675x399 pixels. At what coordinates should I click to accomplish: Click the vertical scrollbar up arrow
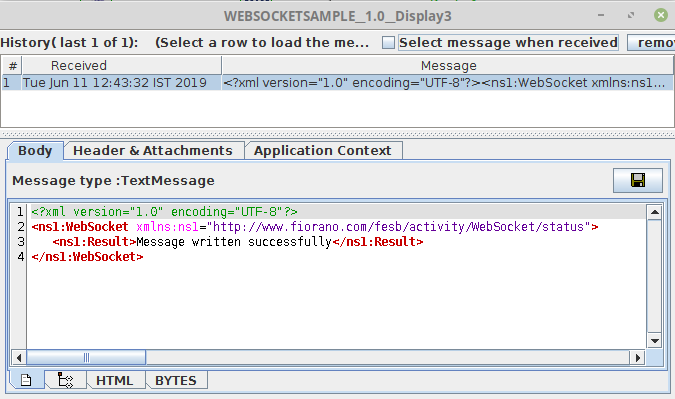(x=654, y=212)
